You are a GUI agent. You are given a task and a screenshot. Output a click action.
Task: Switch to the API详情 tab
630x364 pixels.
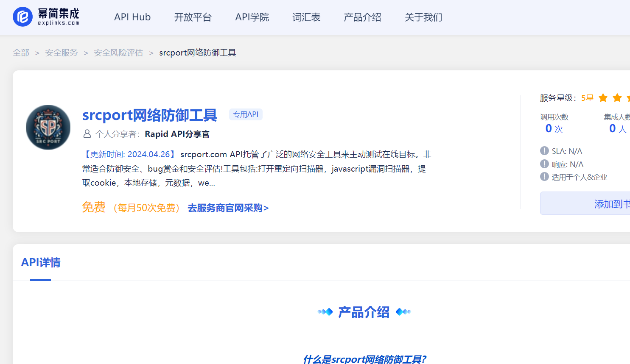[x=40, y=262]
